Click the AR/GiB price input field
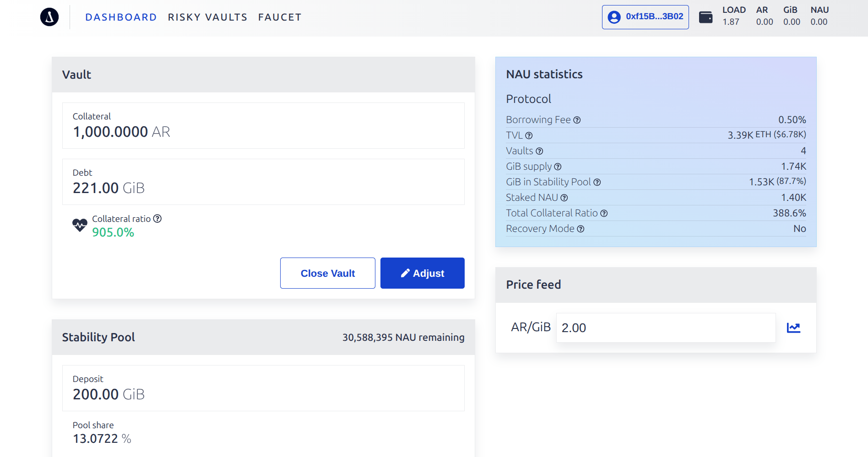 coord(666,328)
